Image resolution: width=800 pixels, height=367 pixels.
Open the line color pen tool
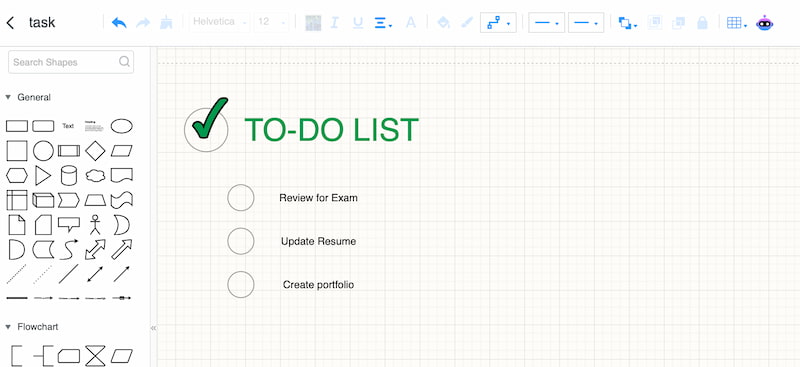point(467,22)
